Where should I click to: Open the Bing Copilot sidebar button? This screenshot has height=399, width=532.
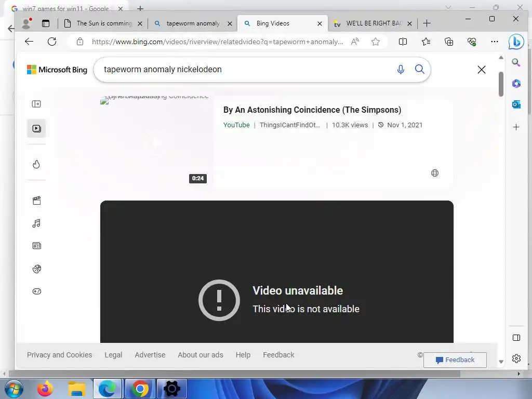coord(516,42)
